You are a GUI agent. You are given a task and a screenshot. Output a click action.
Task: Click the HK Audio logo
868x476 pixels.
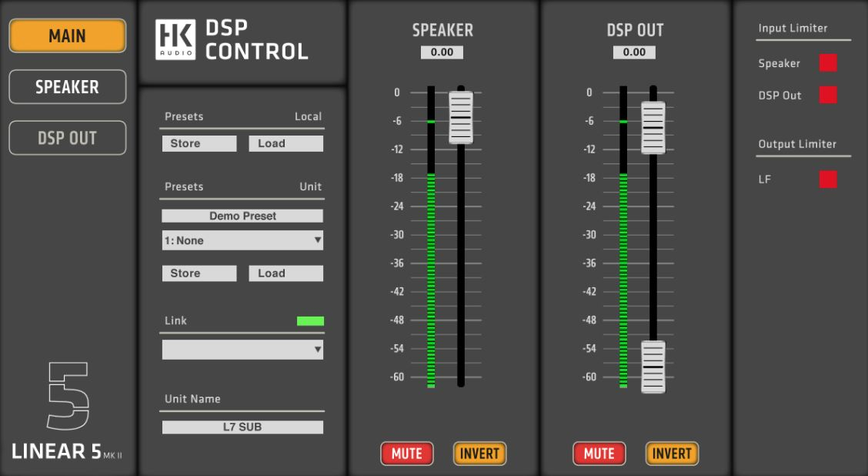pyautogui.click(x=175, y=39)
